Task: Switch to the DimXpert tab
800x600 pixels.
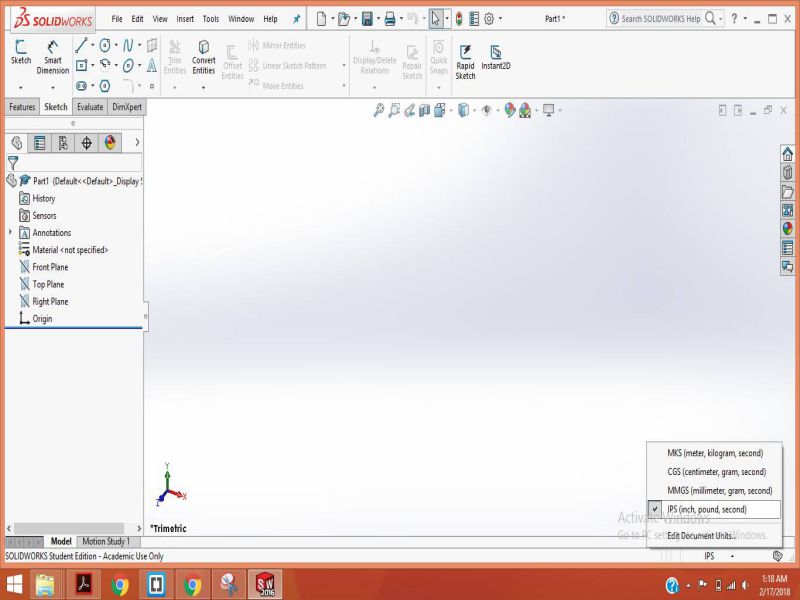Action: [127, 107]
